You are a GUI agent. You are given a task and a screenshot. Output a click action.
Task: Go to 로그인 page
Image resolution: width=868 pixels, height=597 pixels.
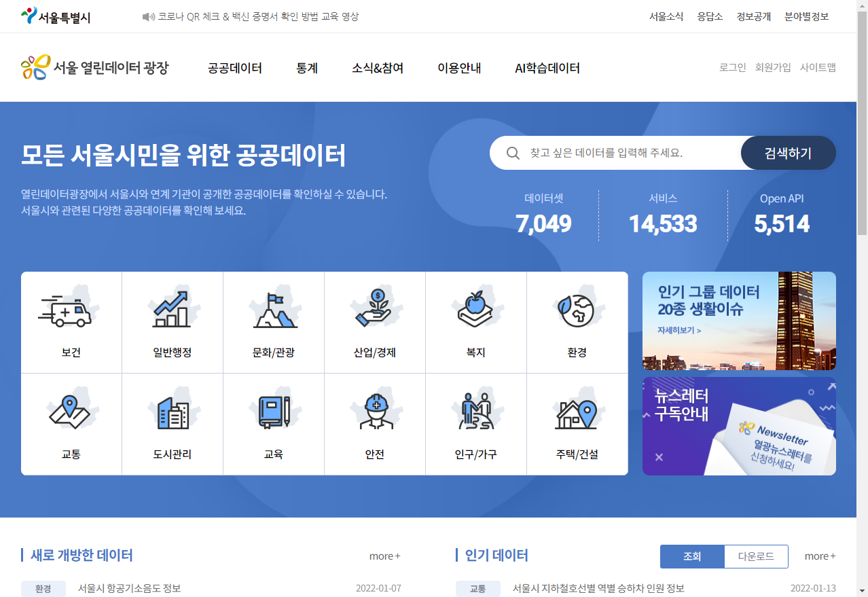tap(732, 67)
